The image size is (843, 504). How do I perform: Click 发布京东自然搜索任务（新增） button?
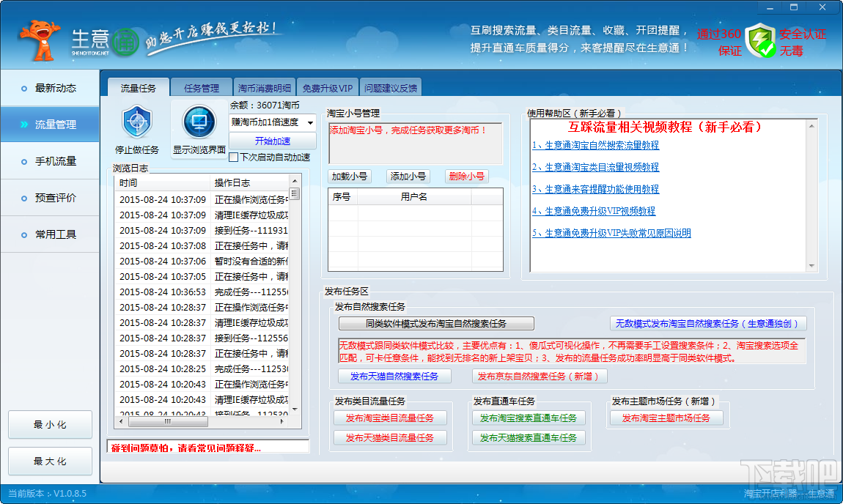540,376
